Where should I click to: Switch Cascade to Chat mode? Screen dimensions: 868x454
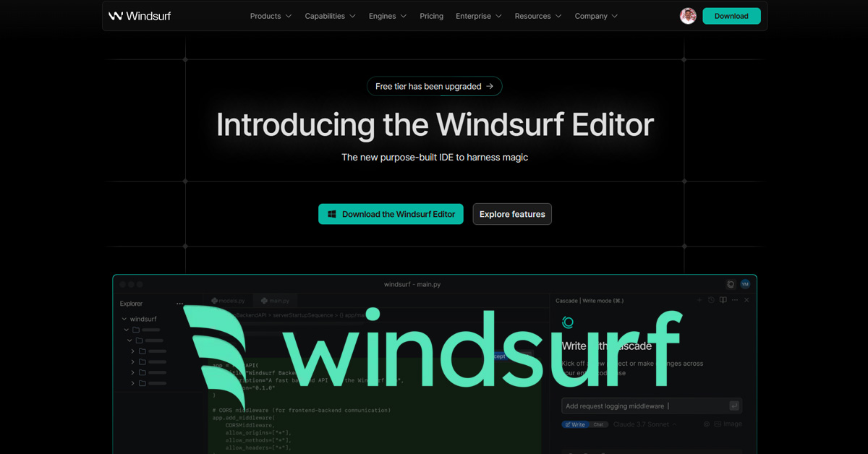pyautogui.click(x=598, y=424)
